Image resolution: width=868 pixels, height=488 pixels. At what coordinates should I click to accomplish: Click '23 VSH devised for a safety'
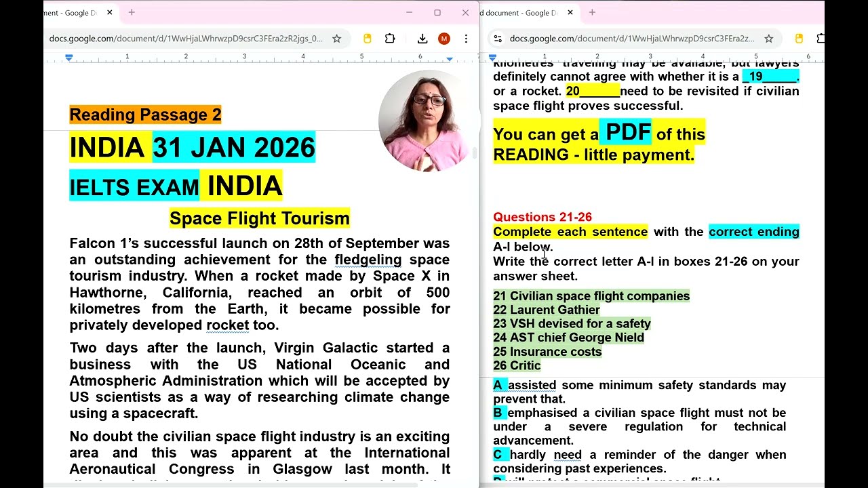coord(572,324)
